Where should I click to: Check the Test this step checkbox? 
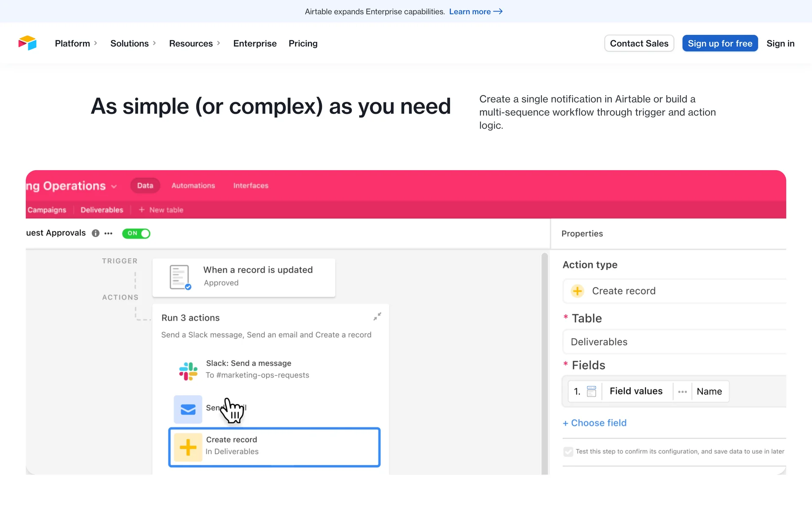coord(568,452)
